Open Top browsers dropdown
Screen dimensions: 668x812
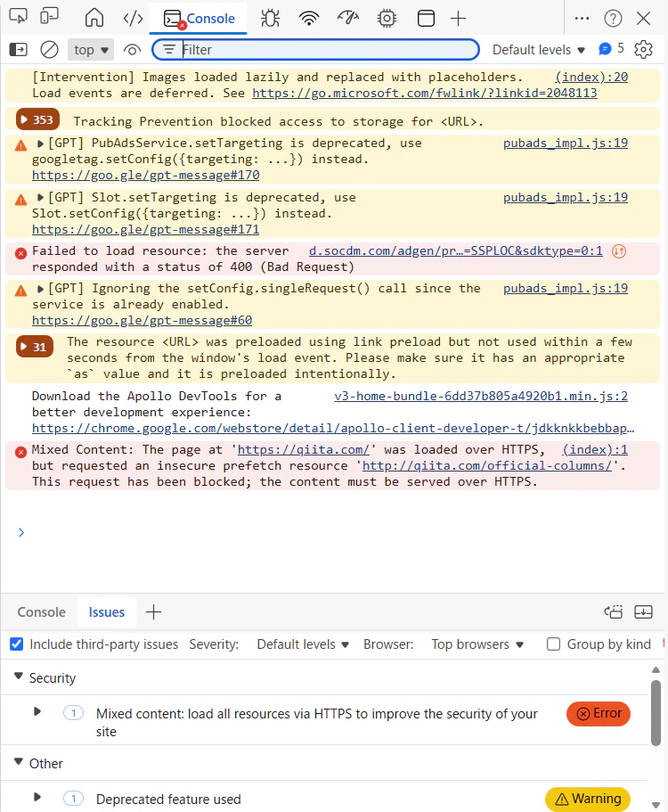click(477, 644)
